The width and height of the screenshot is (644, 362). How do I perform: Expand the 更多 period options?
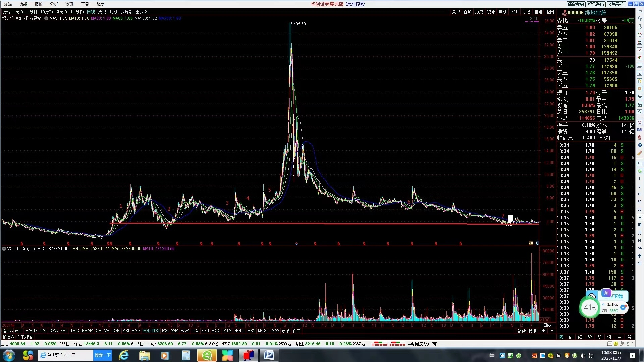[x=141, y=12]
